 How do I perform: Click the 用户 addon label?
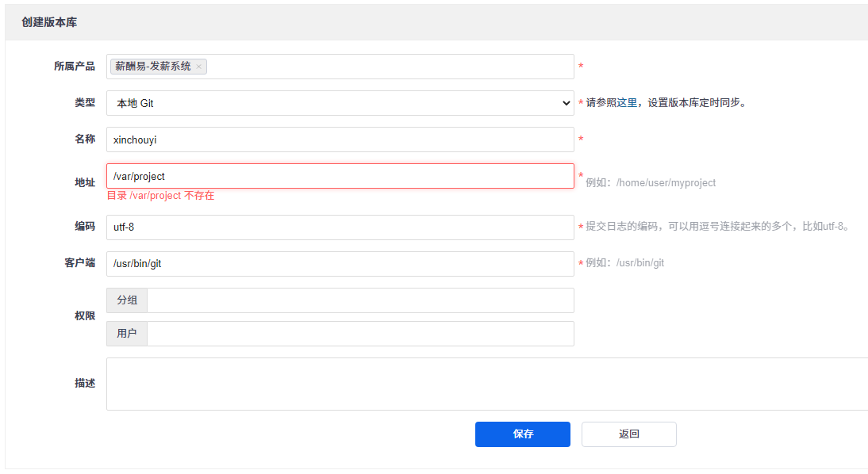[x=127, y=334]
